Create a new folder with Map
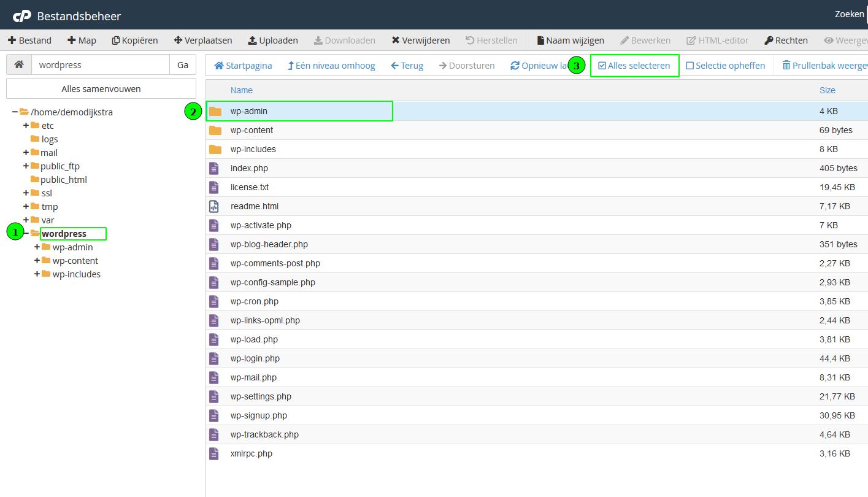This screenshot has height=497, width=868. 82,40
